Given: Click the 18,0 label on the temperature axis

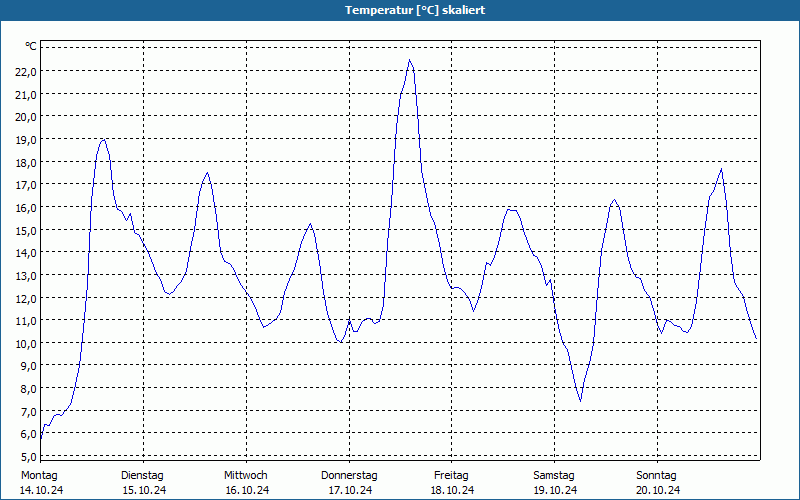Looking at the screenshot, I should 26,163.
